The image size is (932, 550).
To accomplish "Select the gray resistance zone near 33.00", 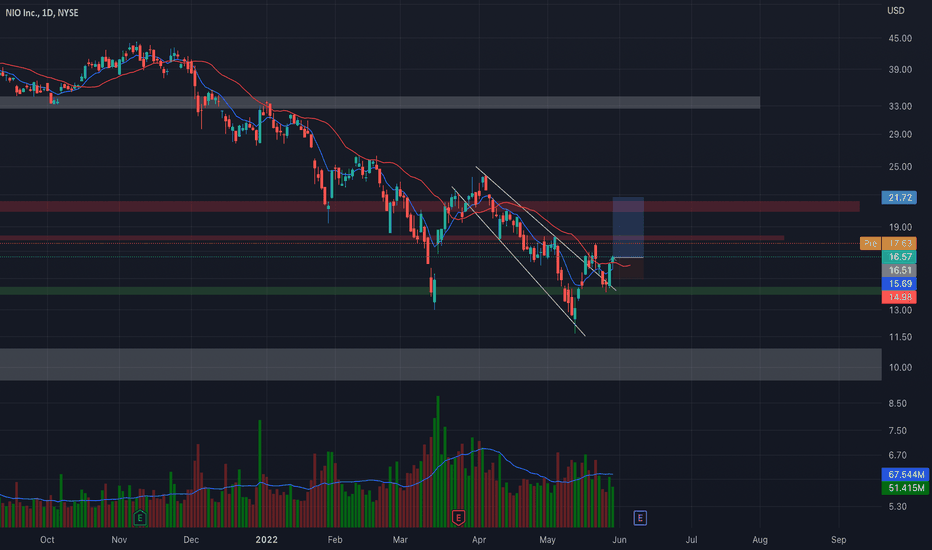I will [x=380, y=102].
